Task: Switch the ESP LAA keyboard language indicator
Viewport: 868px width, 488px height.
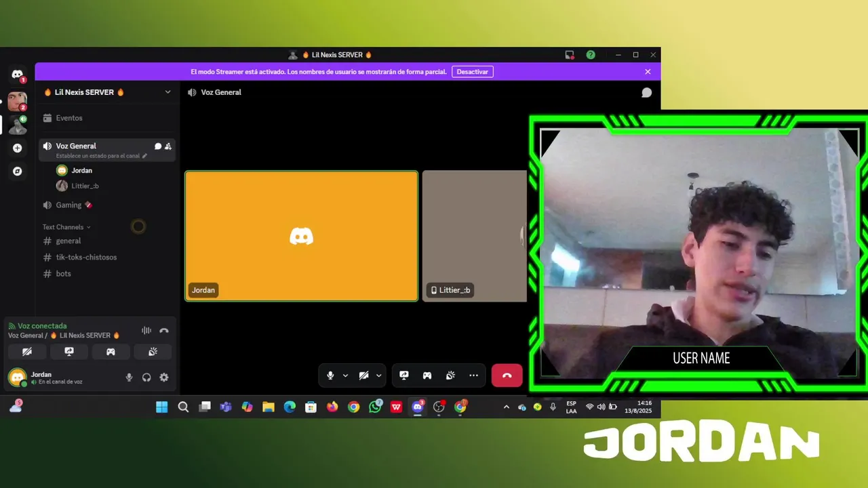Action: [572, 407]
